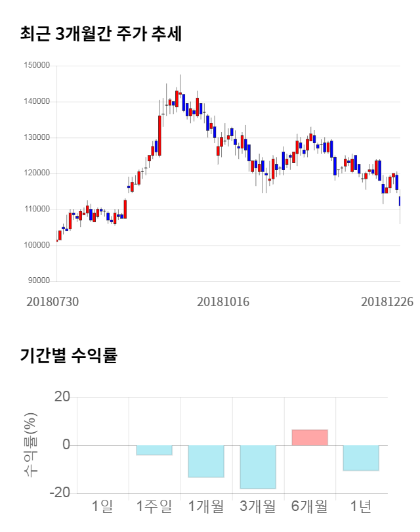The image size is (420, 532).
Task: Select the '1일' period label
Action: (x=102, y=506)
